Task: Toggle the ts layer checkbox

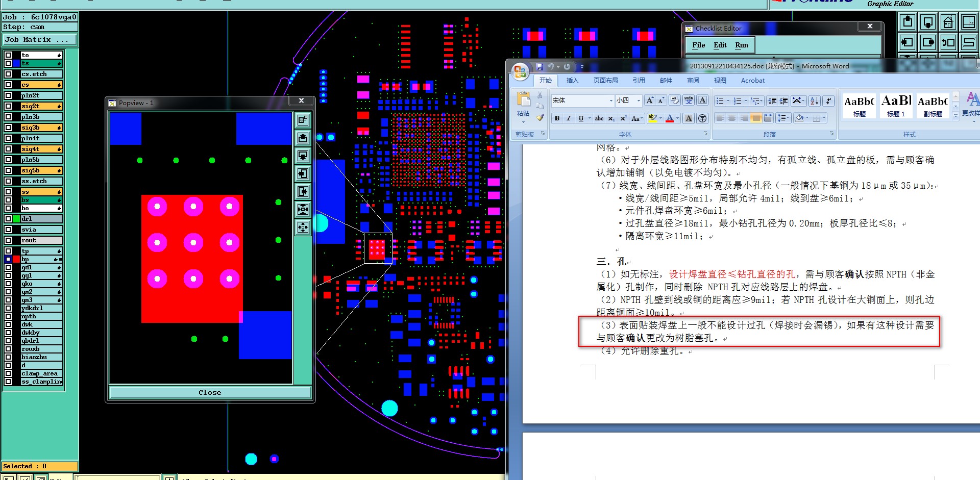Action: coord(8,63)
